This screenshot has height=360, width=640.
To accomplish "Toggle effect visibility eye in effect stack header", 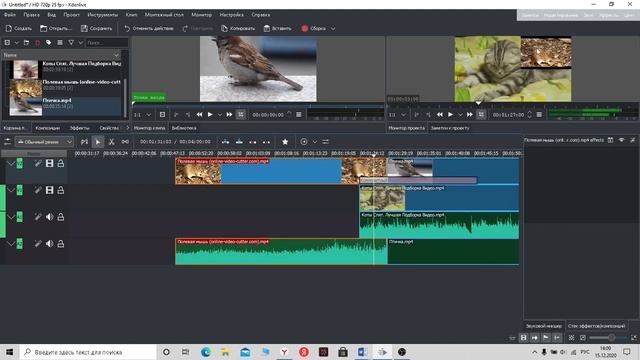I will tap(622, 140).
